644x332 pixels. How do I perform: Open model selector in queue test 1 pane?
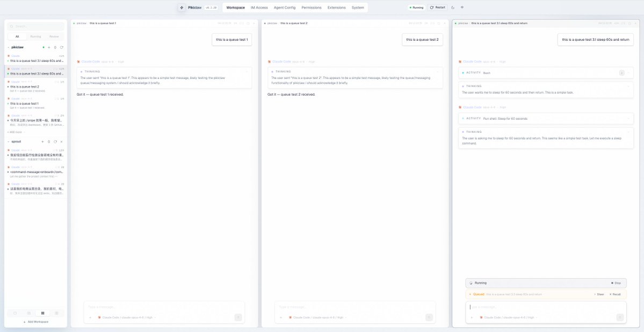click(x=127, y=317)
